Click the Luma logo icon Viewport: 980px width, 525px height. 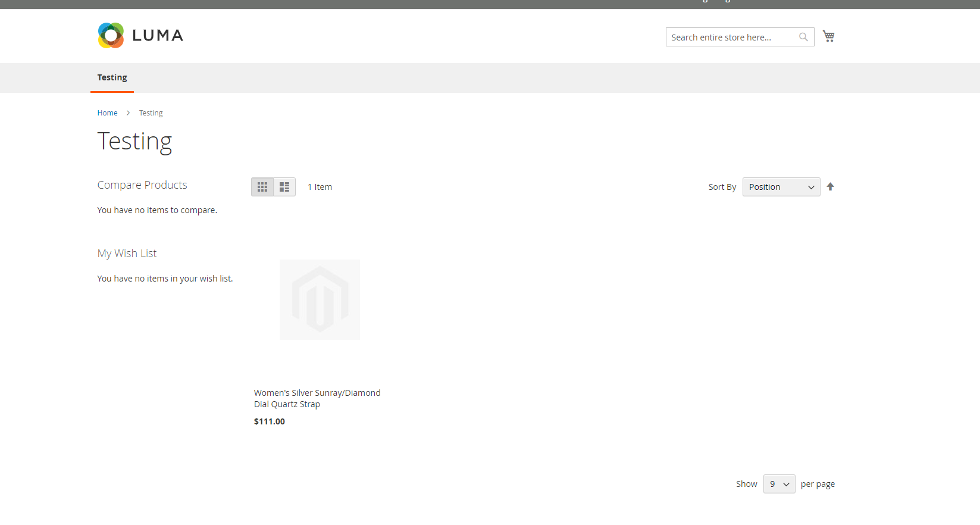(111, 36)
